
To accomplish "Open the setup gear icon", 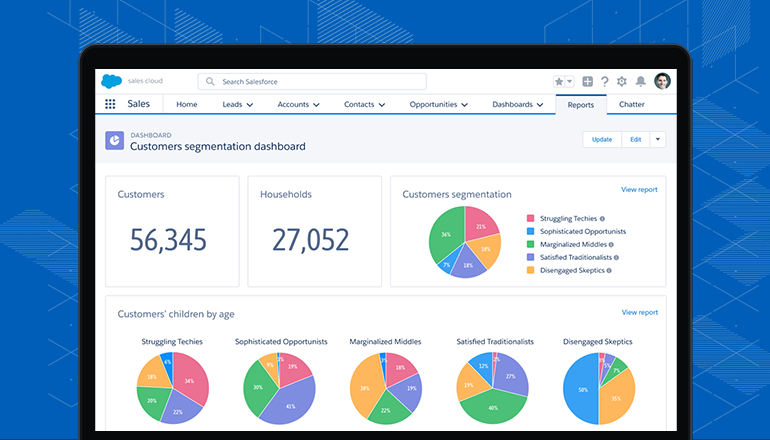I will click(622, 82).
